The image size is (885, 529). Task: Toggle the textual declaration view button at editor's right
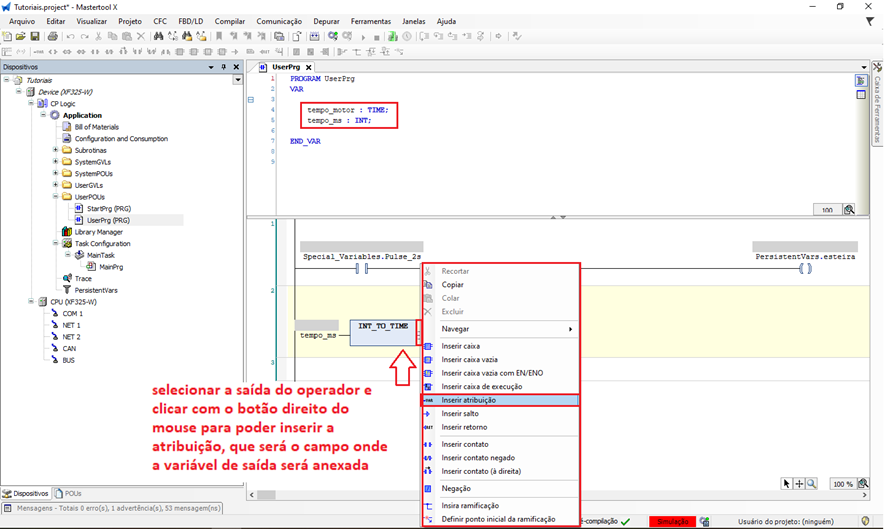point(860,81)
